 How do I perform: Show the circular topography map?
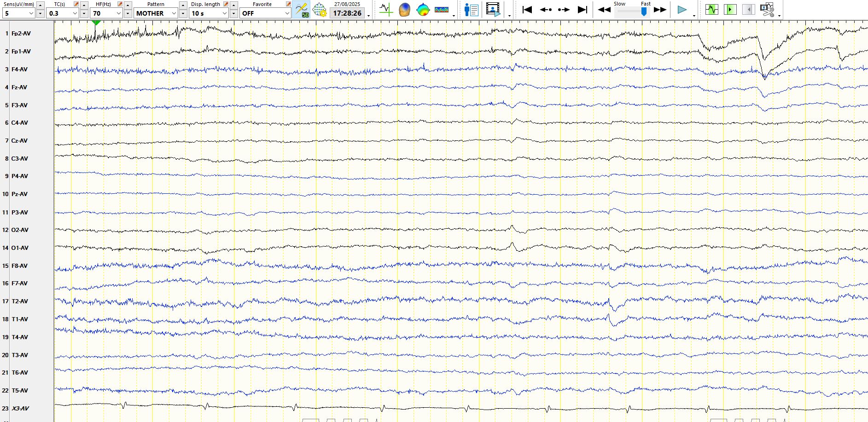(x=423, y=10)
